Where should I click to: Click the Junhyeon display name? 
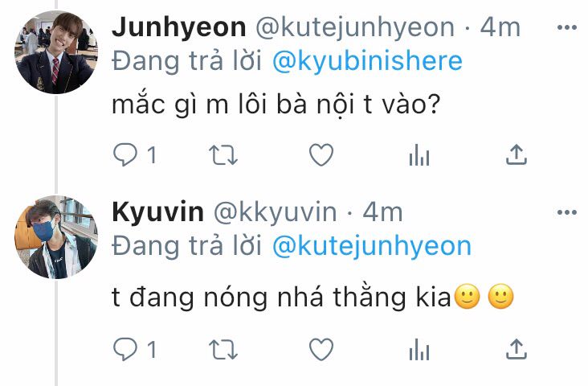click(x=179, y=28)
